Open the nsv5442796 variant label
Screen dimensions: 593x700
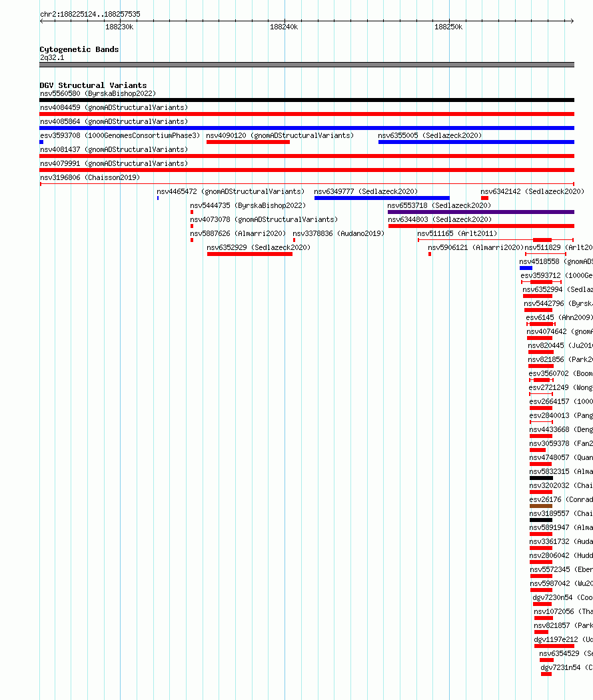point(558,303)
